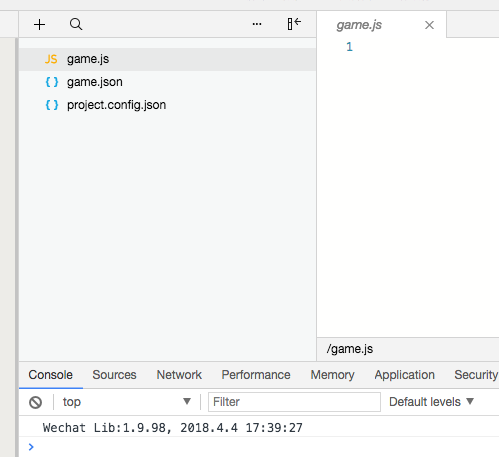Click the plus icon to add file
The width and height of the screenshot is (499, 457).
coord(39,24)
